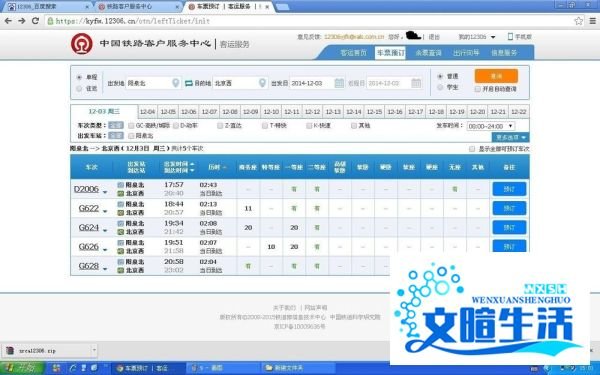The width and height of the screenshot is (600, 375).
Task: Select round-trip radio button
Action: click(79, 89)
